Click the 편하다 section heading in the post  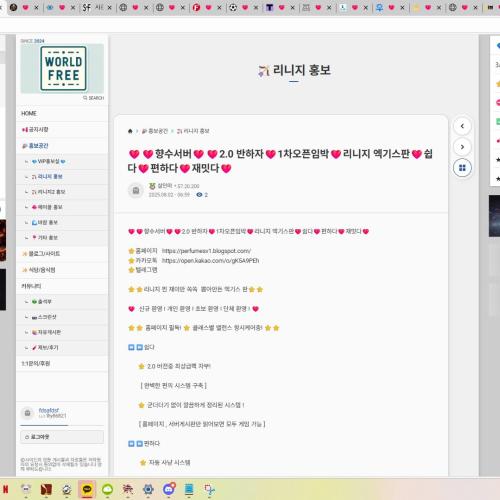tap(144, 443)
